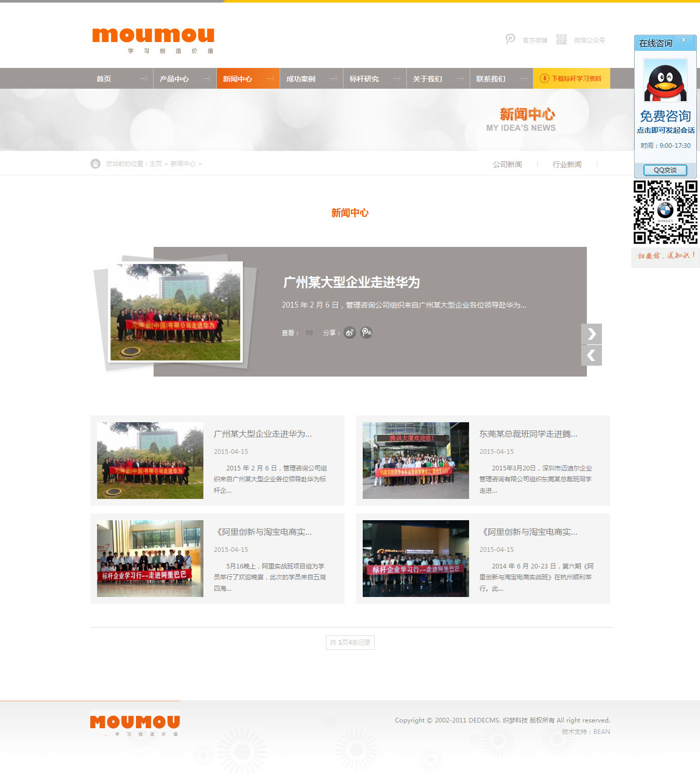Click the Tencent building group photo thumbnail
This screenshot has height=778, width=700.
point(416,461)
